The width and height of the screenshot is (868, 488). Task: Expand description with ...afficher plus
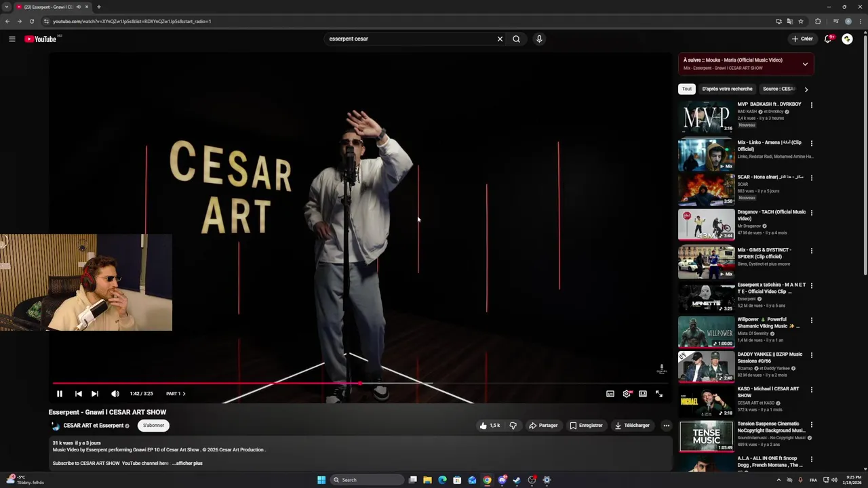click(187, 464)
